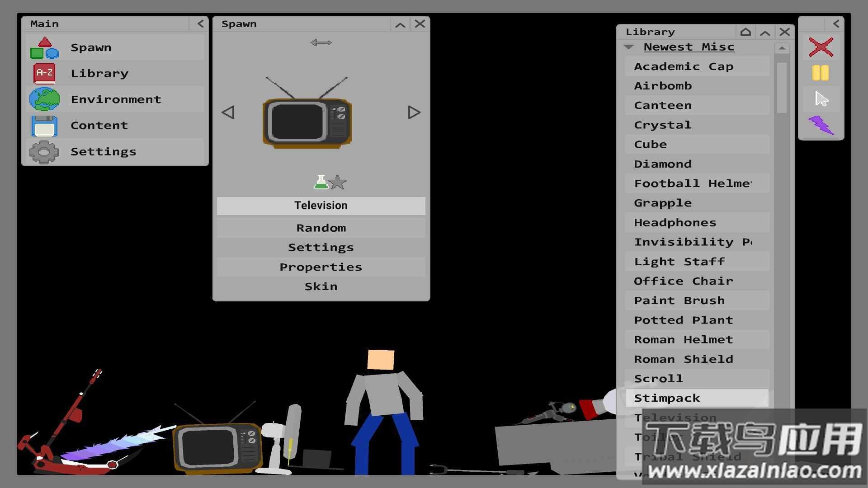The image size is (868, 488).
Task: Collapse the Spawn panel with the chevron
Action: coord(400,24)
